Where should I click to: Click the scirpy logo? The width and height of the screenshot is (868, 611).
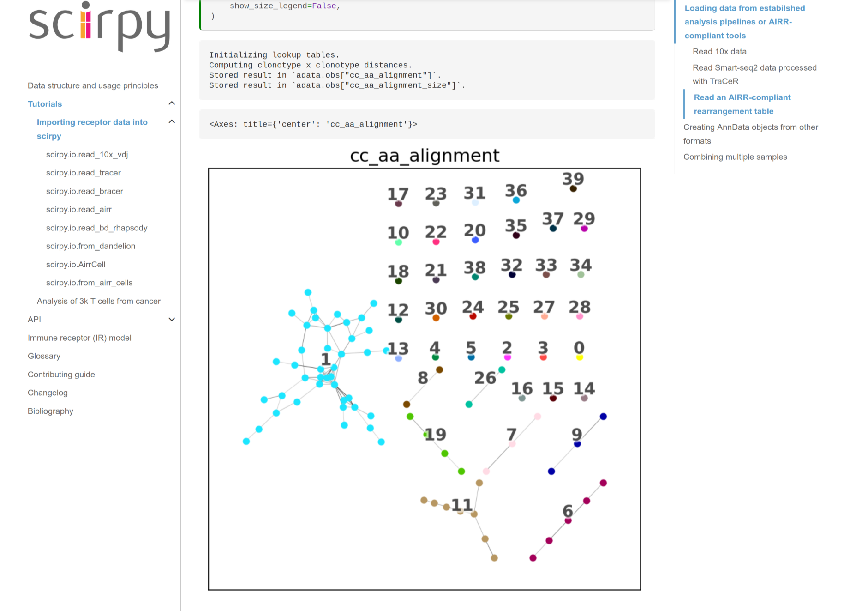[x=98, y=28]
